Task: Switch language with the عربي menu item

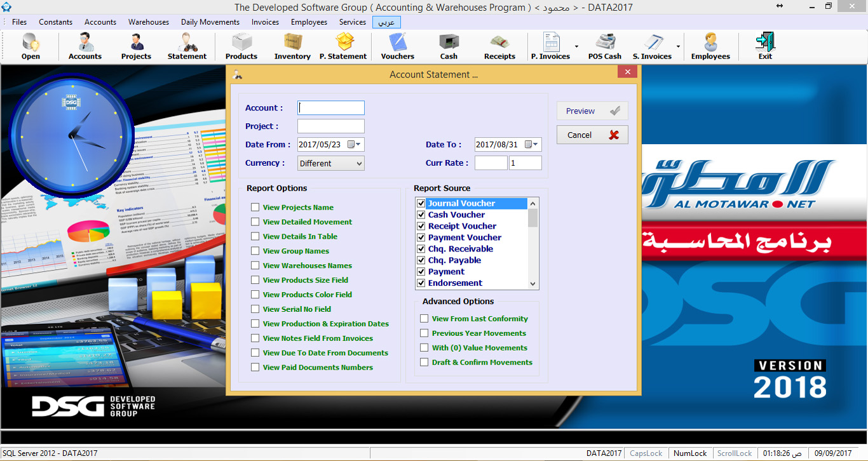Action: (x=386, y=22)
